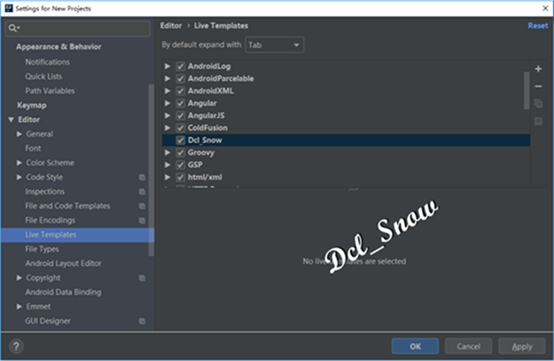This screenshot has height=361, width=554.
Task: Click project-level icon beside Copyright
Action: pyautogui.click(x=142, y=278)
